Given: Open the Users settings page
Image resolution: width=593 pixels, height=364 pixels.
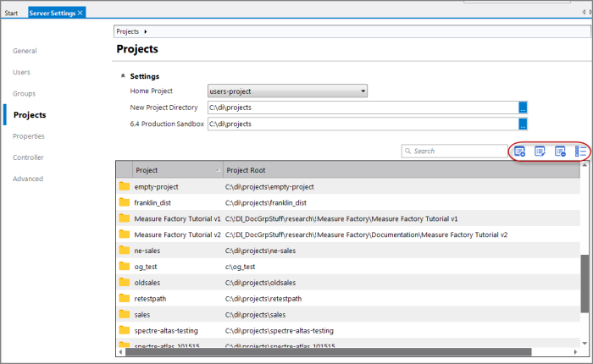Looking at the screenshot, I should (x=21, y=72).
